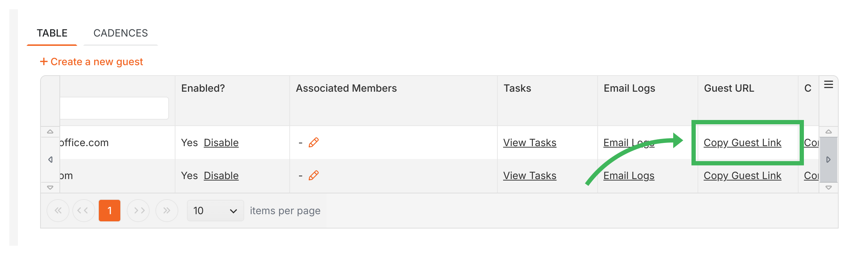Disable the first guest (office.com row)
The image size is (868, 255).
click(x=221, y=143)
